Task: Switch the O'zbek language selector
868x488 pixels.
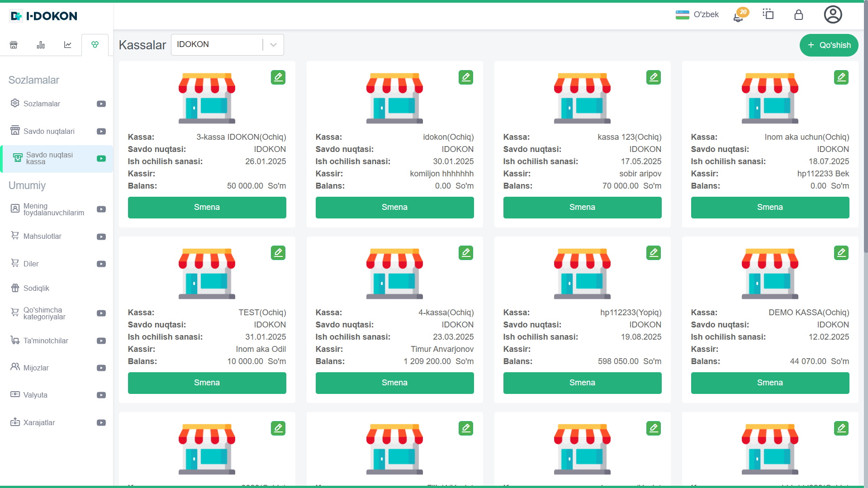Action: point(697,14)
